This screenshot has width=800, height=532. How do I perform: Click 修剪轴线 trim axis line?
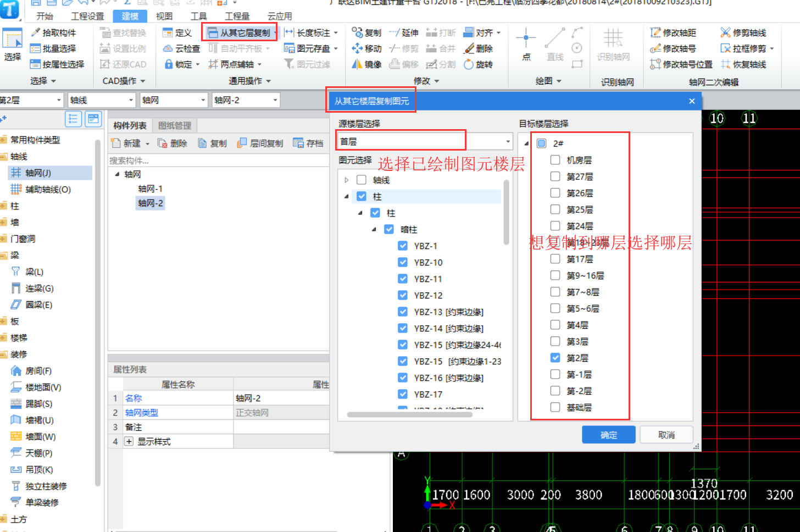pos(743,32)
